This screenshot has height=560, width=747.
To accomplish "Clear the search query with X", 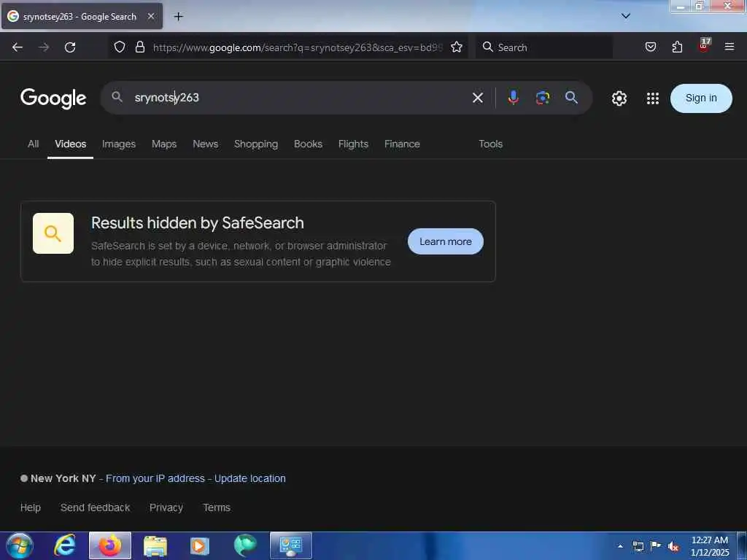I will point(477,98).
